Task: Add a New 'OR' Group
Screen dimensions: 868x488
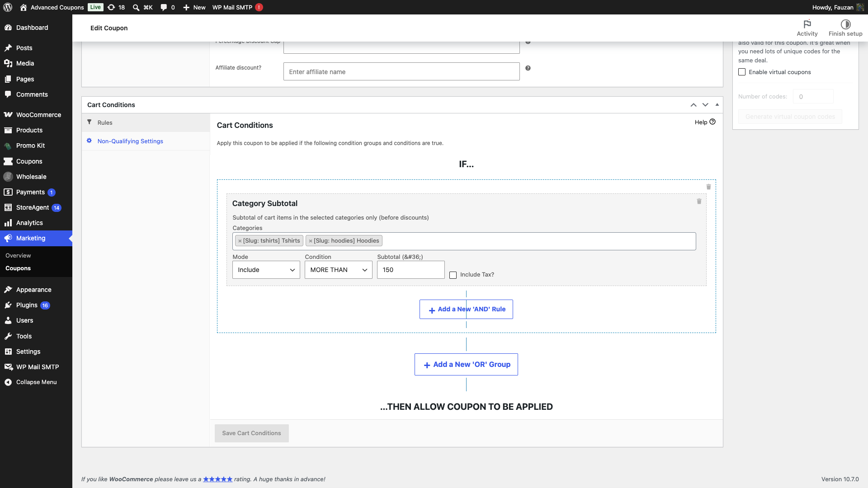Action: coord(466,364)
